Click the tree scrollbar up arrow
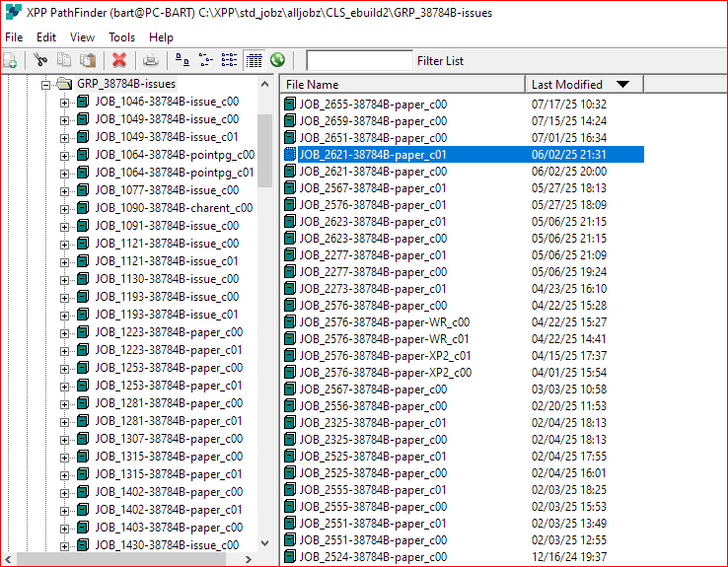The width and height of the screenshot is (728, 567). [264, 84]
